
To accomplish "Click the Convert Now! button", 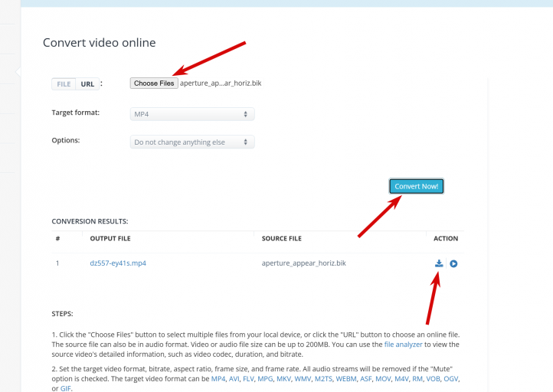I will click(x=417, y=186).
